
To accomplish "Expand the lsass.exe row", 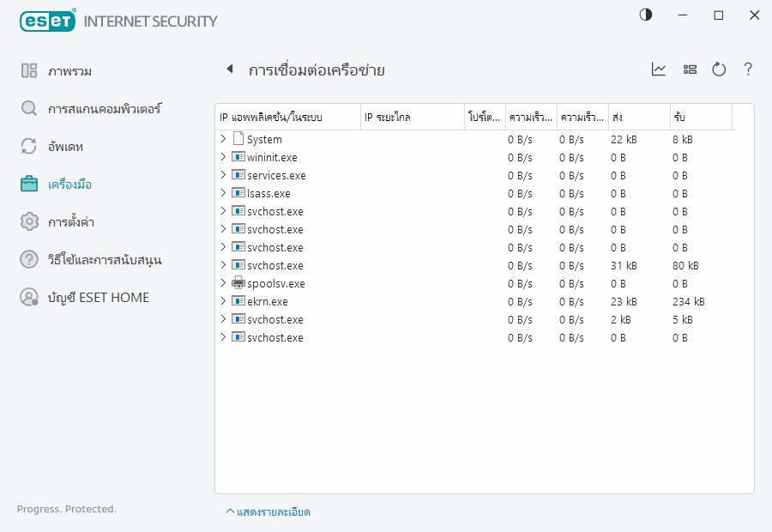I will click(224, 193).
